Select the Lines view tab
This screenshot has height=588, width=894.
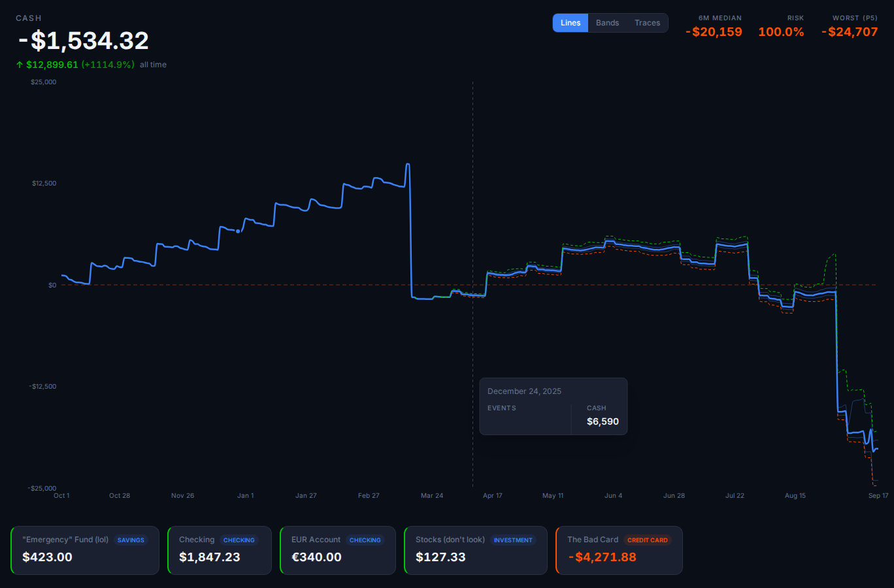(x=570, y=22)
